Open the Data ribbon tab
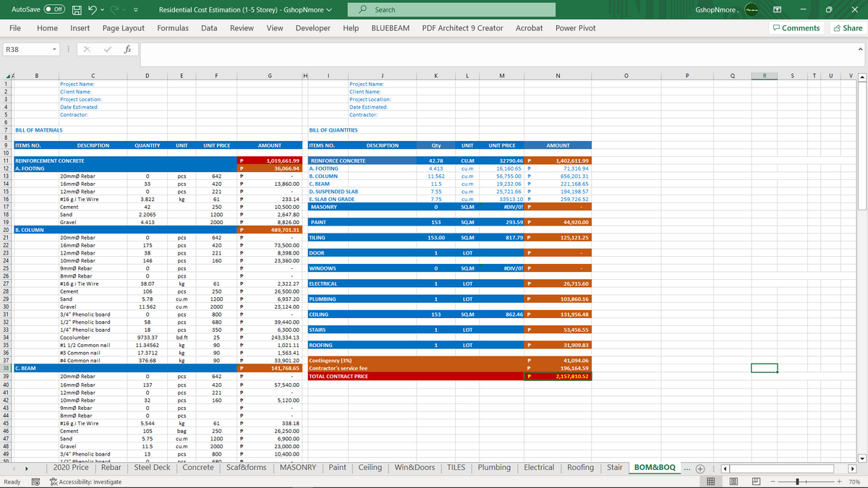This screenshot has height=488, width=868. [x=209, y=27]
